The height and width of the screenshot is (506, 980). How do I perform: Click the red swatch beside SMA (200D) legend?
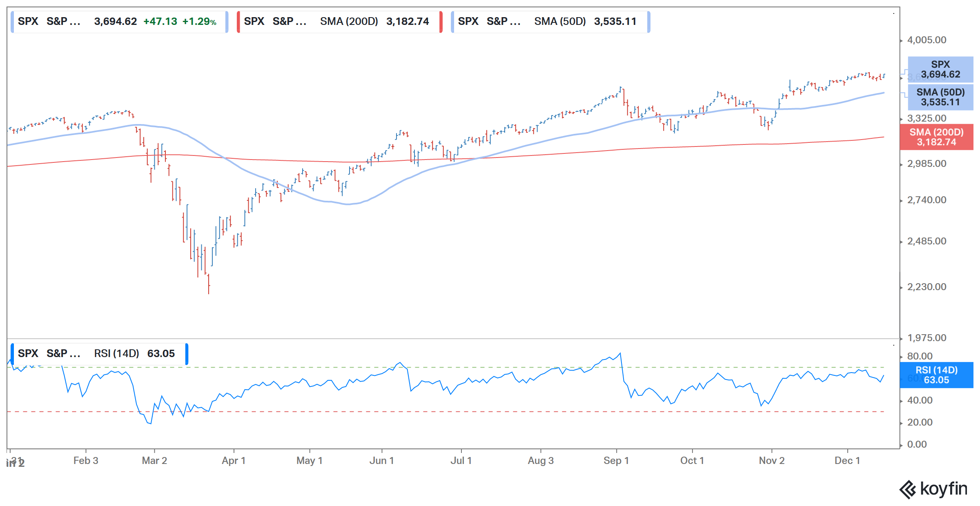click(x=238, y=22)
